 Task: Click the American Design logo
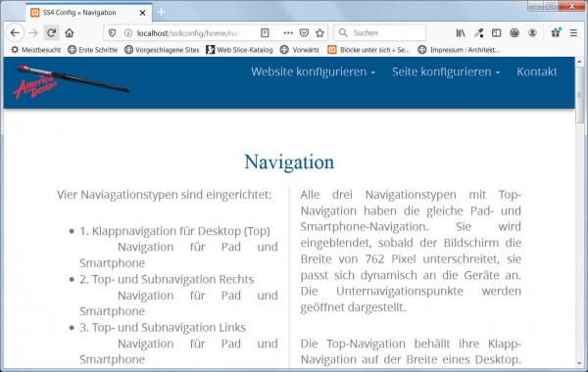[72, 81]
